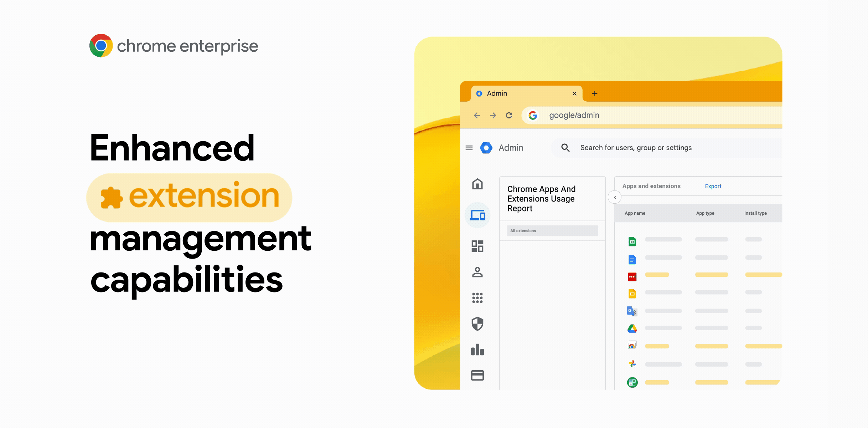Open the Billing card sidebar icon

[x=477, y=375]
